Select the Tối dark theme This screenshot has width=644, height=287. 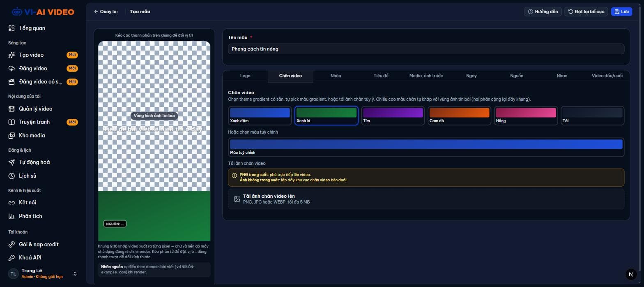coord(593,116)
